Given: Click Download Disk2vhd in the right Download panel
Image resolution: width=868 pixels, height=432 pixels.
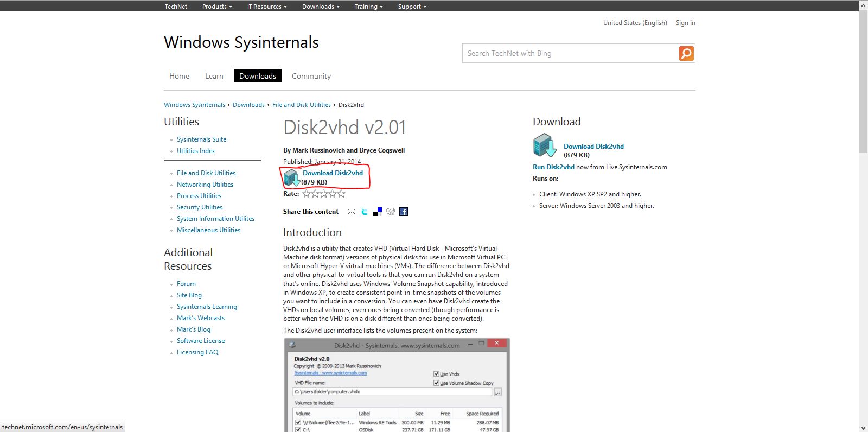Looking at the screenshot, I should coord(593,147).
